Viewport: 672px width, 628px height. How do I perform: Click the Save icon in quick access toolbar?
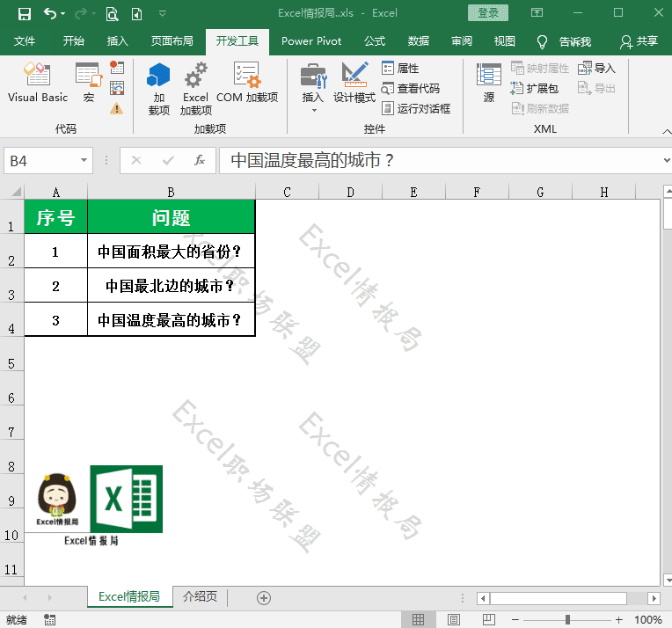pyautogui.click(x=25, y=14)
